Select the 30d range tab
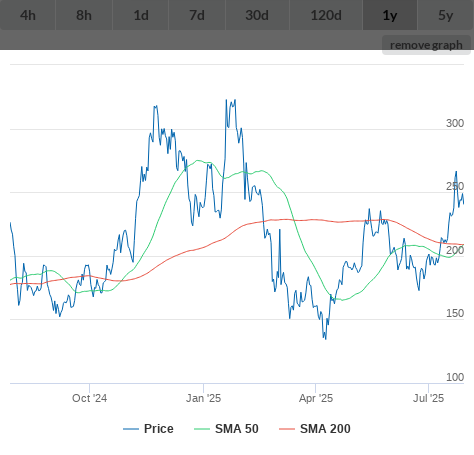 pyautogui.click(x=257, y=15)
